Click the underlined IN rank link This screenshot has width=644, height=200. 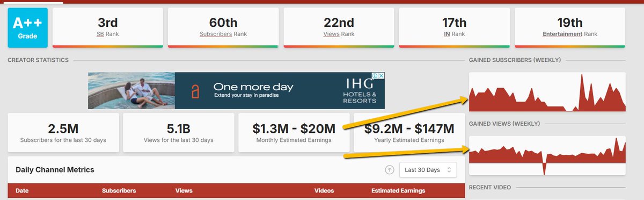coord(447,34)
